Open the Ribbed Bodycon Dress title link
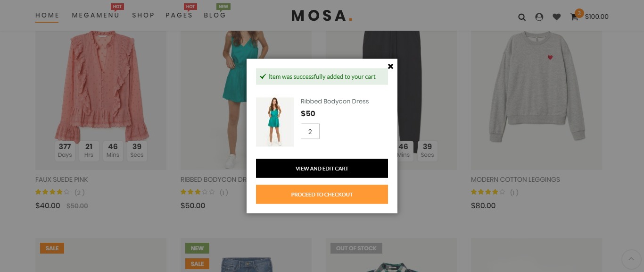Screen dimensions: 644x272 pos(335,102)
